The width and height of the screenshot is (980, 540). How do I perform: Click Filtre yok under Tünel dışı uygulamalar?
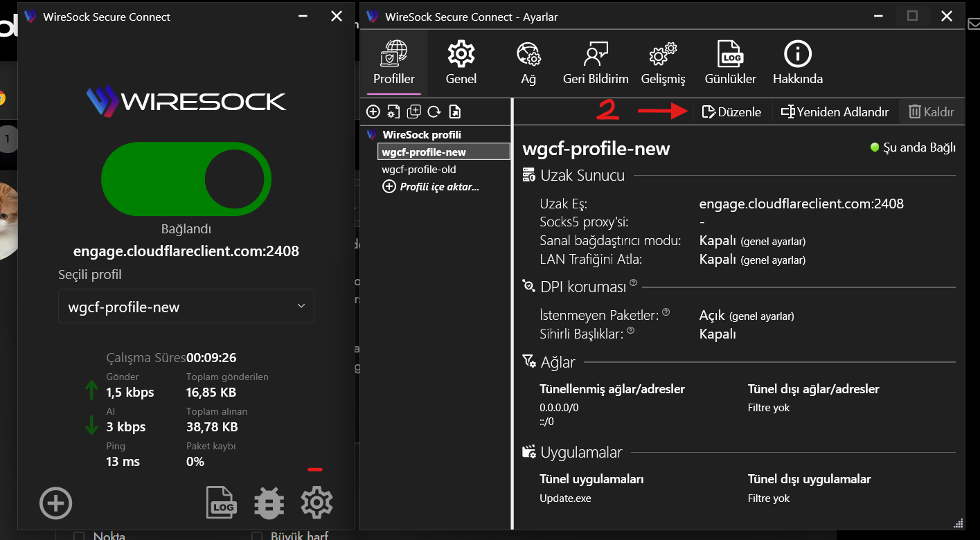pos(769,498)
